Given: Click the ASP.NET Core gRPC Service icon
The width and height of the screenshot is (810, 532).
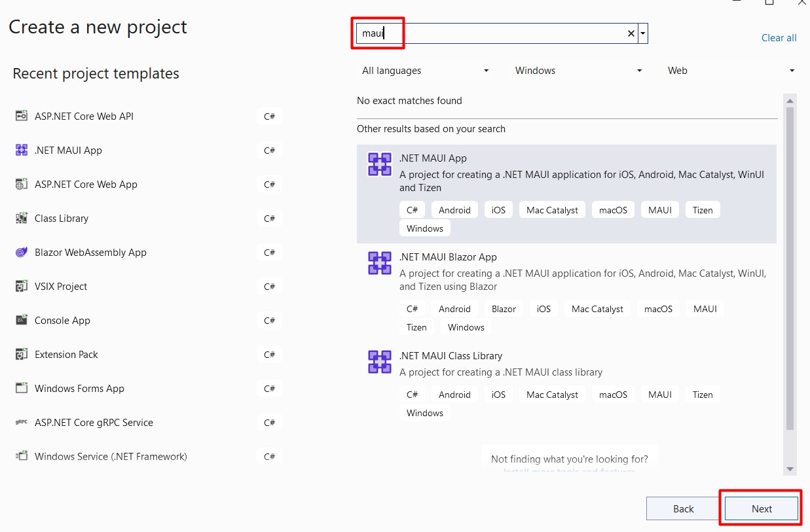Looking at the screenshot, I should [21, 422].
